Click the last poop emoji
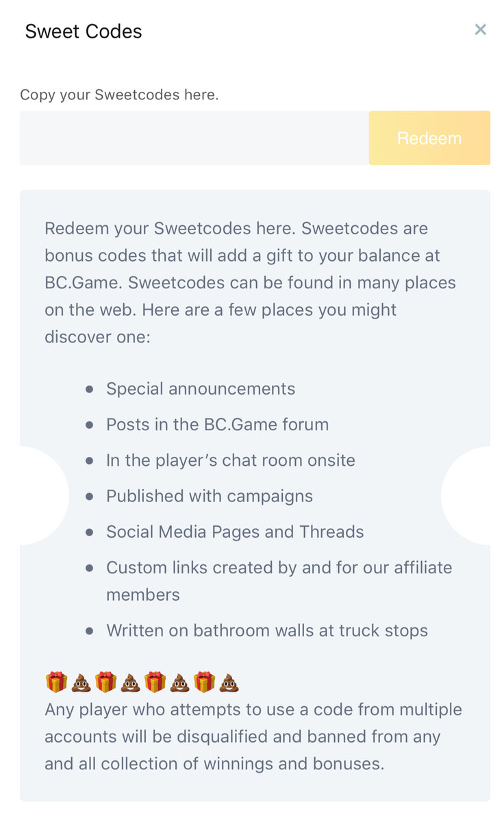 point(229,682)
